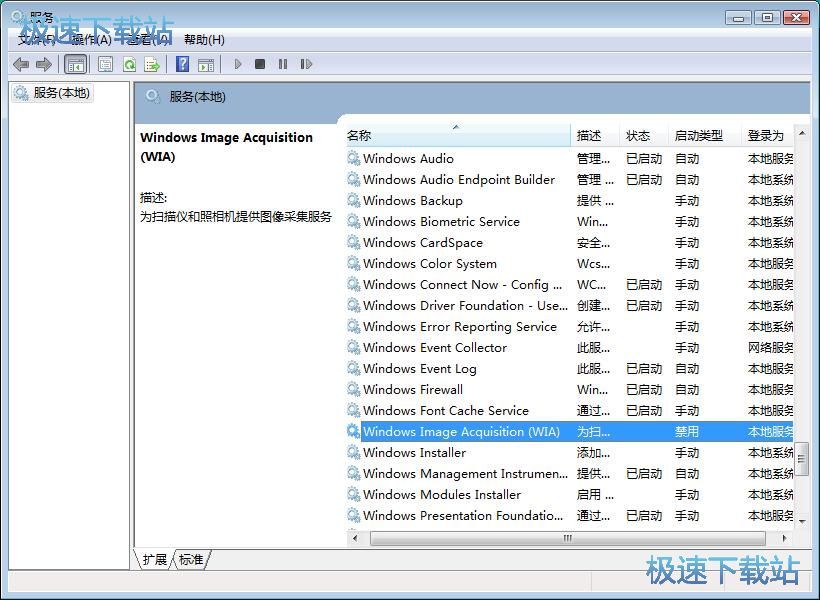Select the Windows Event Log service

pyautogui.click(x=570, y=369)
